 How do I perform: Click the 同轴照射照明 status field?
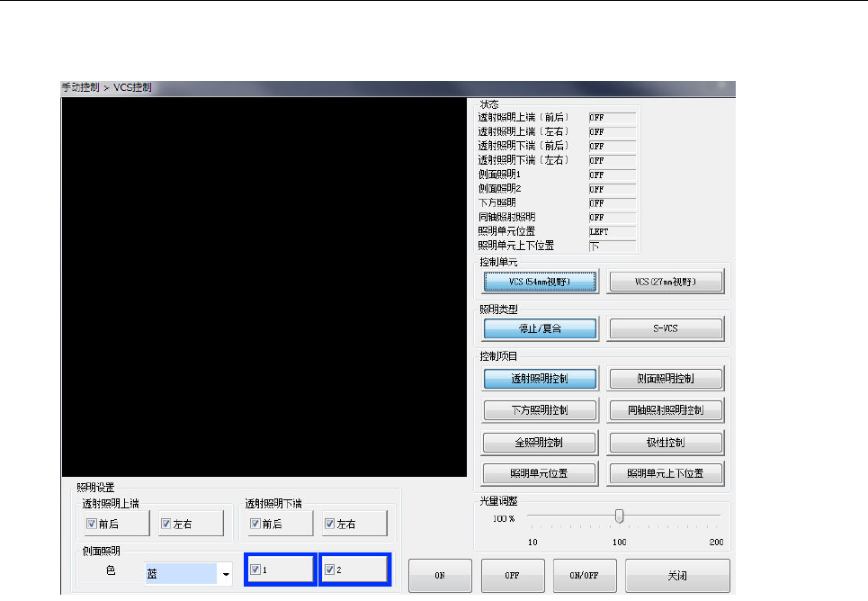click(612, 218)
